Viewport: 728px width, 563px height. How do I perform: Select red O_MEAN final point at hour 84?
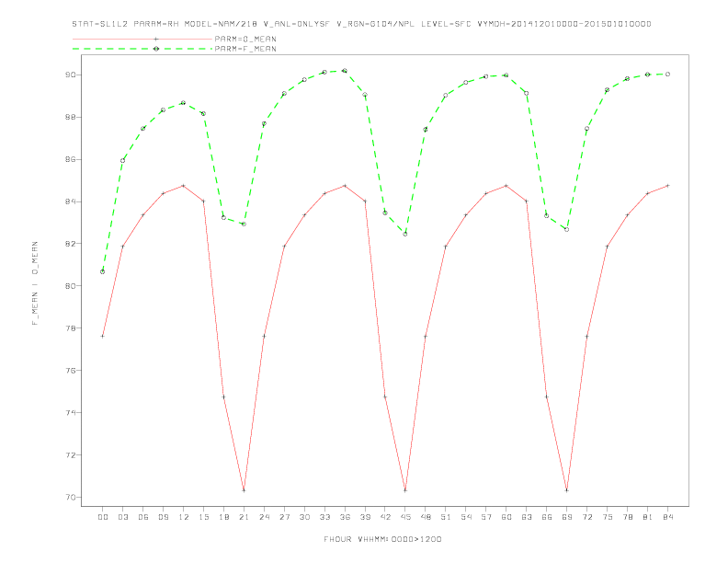[x=667, y=185]
